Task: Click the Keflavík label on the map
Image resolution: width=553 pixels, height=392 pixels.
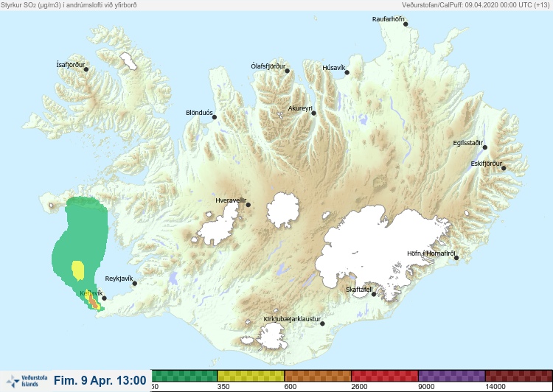Action: (91, 293)
